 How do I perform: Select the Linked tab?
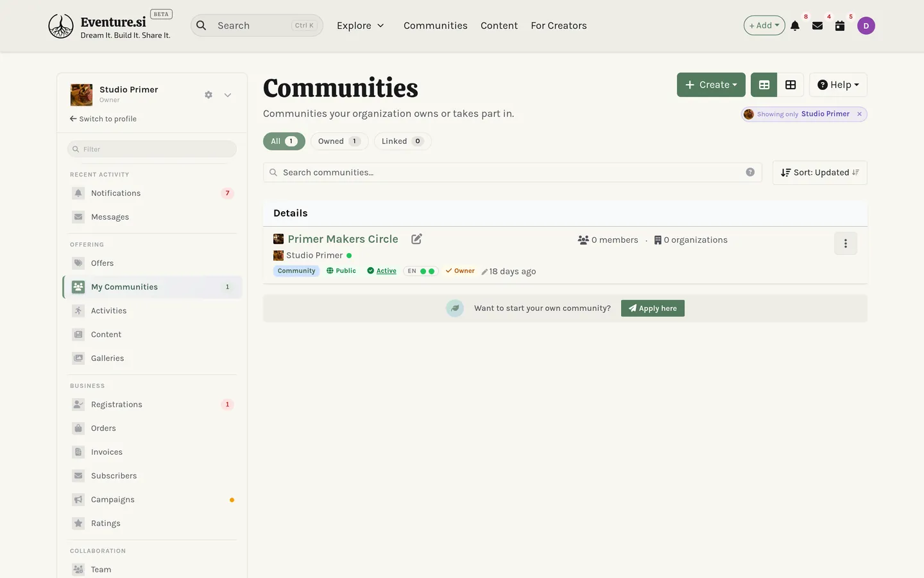(x=402, y=141)
